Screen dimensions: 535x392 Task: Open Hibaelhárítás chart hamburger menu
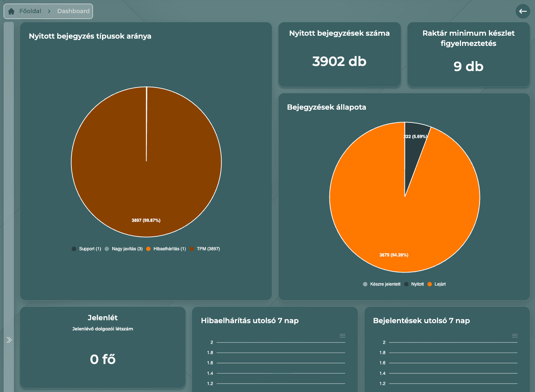pyautogui.click(x=342, y=336)
